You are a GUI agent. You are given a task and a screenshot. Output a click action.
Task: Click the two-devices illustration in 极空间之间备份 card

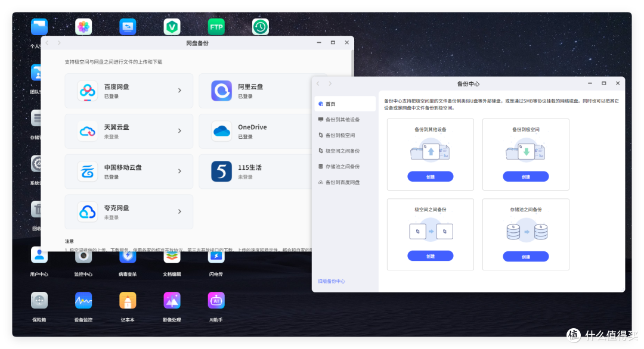431,231
